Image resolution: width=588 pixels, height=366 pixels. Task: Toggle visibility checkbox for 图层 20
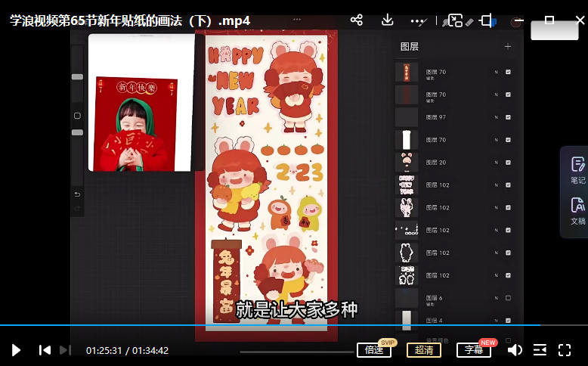(508, 163)
